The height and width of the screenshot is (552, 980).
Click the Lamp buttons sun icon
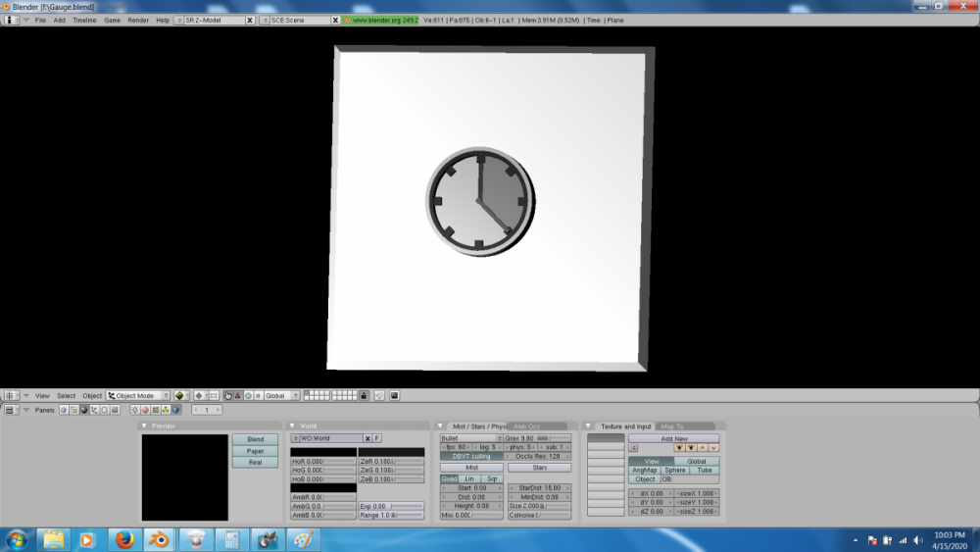pos(135,410)
